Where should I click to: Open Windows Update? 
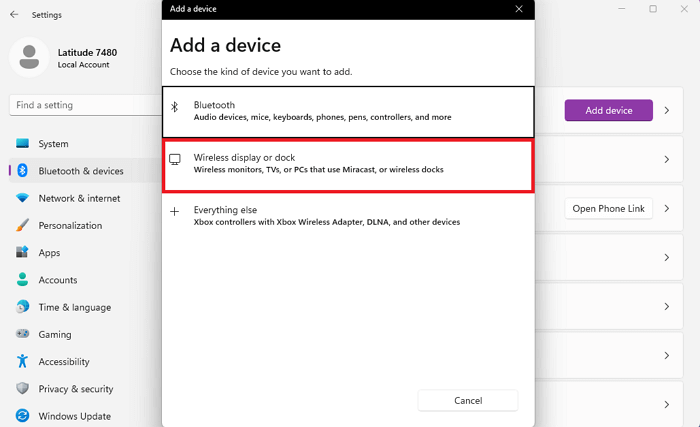[85, 416]
